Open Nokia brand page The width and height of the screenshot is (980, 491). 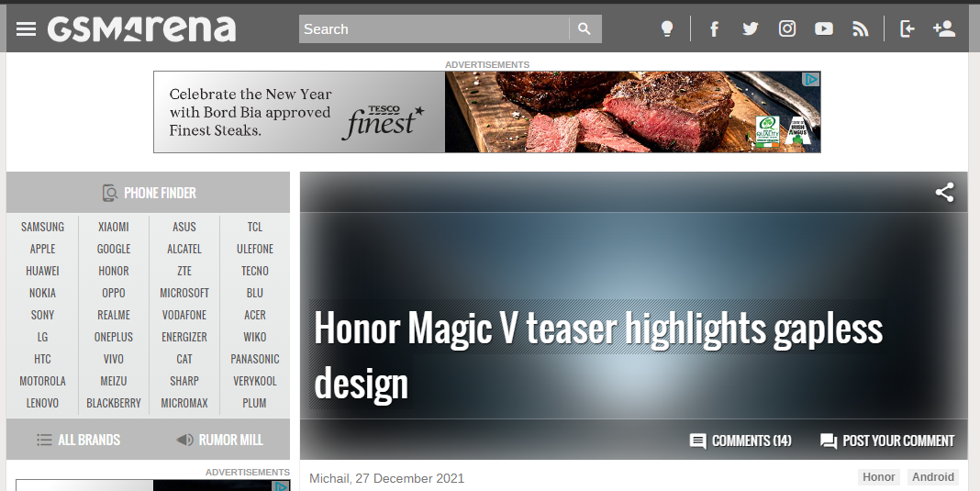(x=42, y=293)
